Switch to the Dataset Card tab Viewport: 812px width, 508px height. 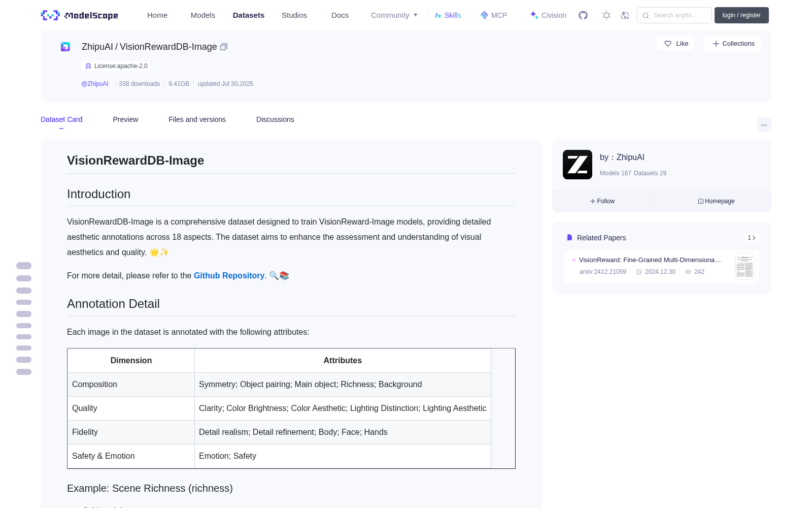tap(61, 119)
